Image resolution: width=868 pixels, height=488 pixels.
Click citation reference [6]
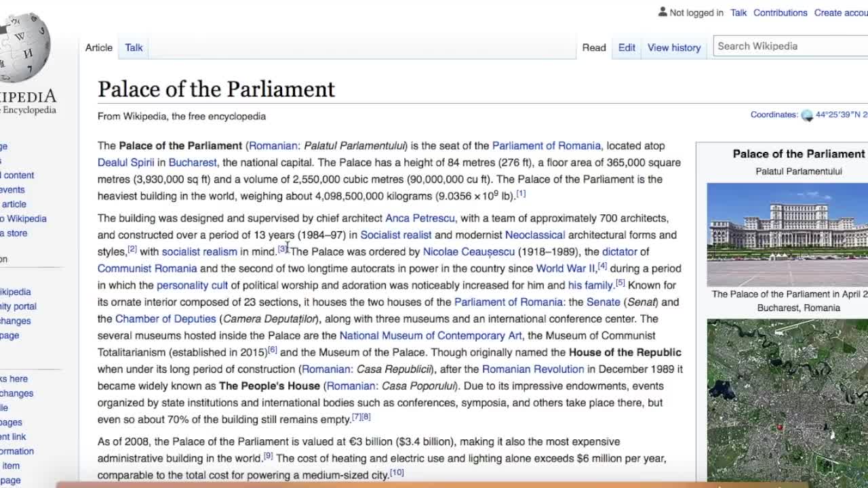click(x=273, y=350)
